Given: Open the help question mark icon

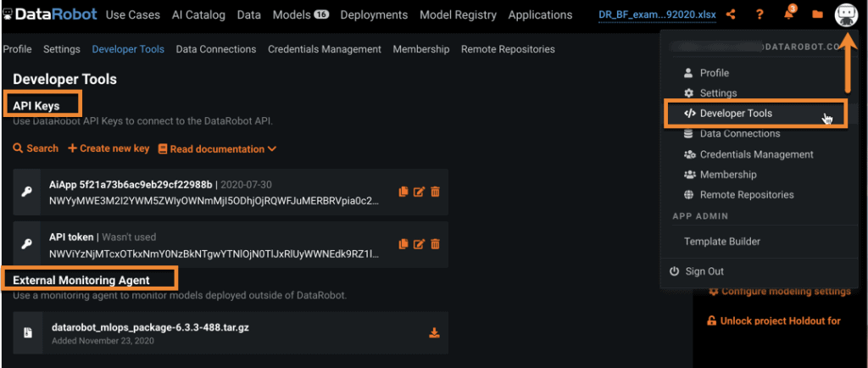Looking at the screenshot, I should [x=760, y=15].
